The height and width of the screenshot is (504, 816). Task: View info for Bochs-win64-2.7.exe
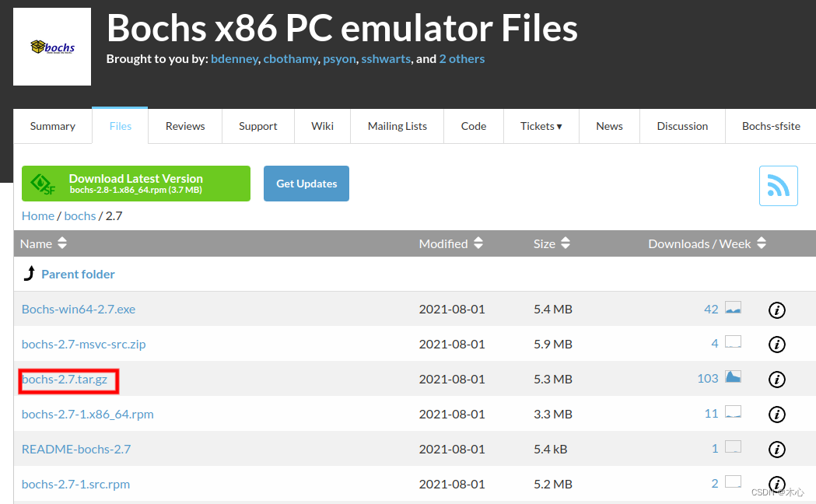(776, 310)
